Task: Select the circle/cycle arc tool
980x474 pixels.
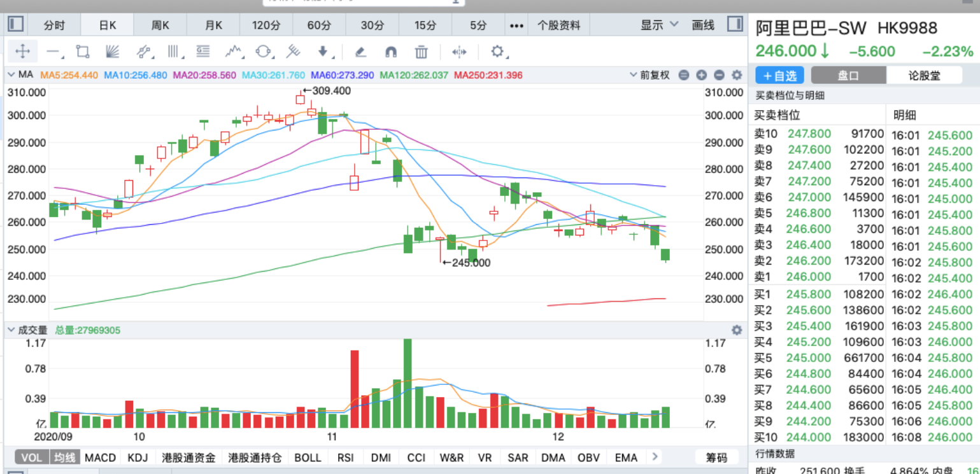Action: point(264,52)
